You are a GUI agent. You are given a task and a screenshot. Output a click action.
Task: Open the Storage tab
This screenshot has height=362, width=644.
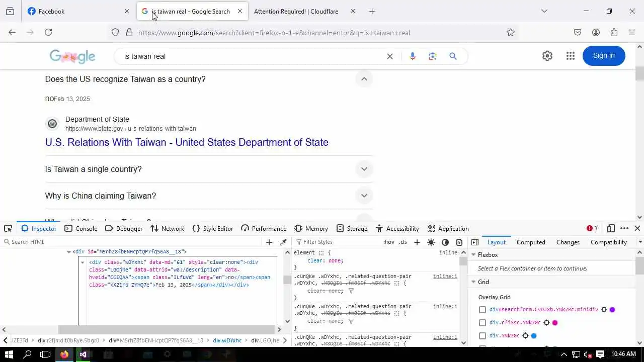pos(352,229)
